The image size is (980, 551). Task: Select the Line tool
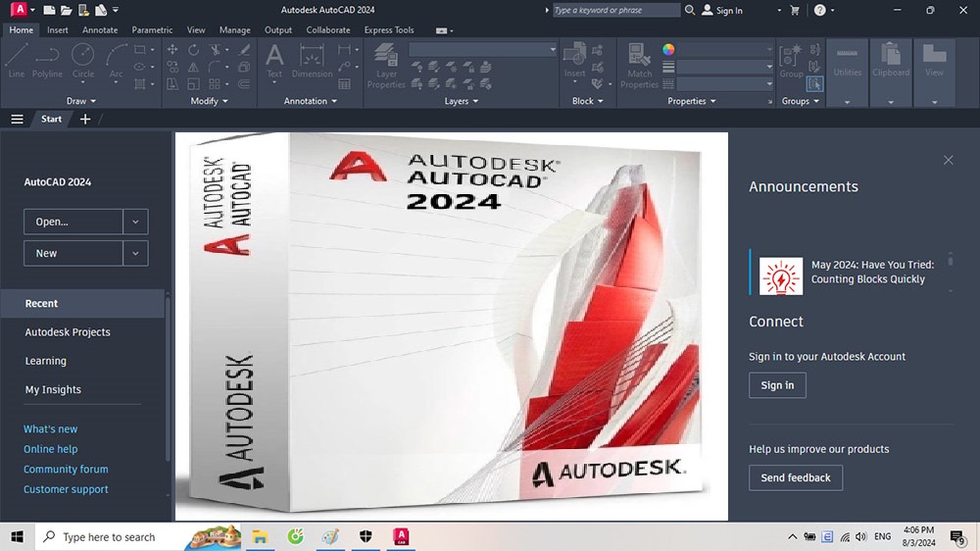coord(17,62)
